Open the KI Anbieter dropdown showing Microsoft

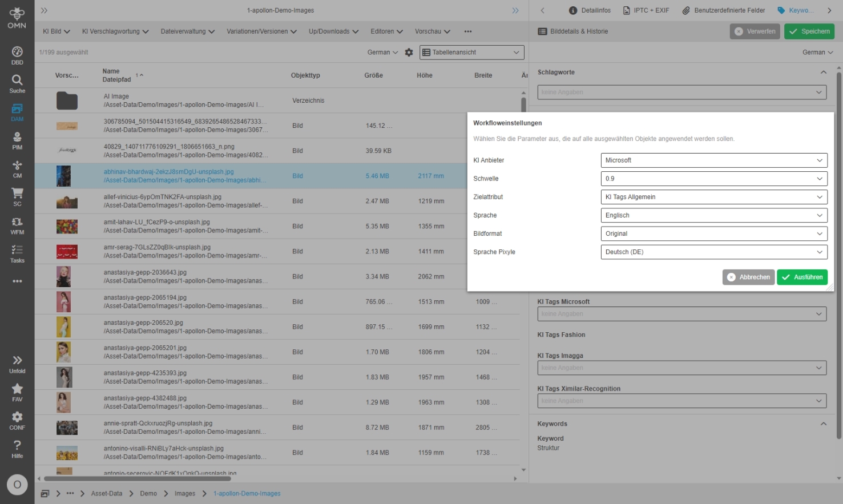(x=713, y=160)
